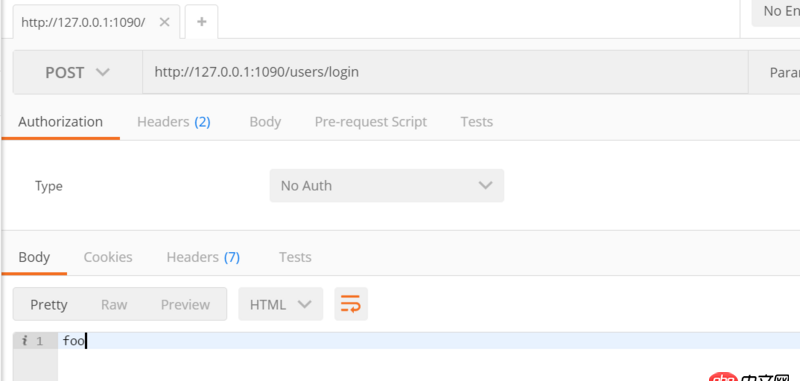Switch to Pre-request Script tab
This screenshot has width=800, height=381.
pyautogui.click(x=371, y=122)
